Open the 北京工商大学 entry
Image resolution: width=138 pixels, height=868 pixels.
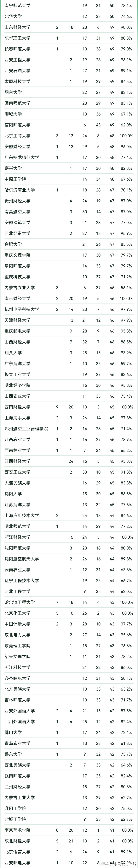point(17,136)
